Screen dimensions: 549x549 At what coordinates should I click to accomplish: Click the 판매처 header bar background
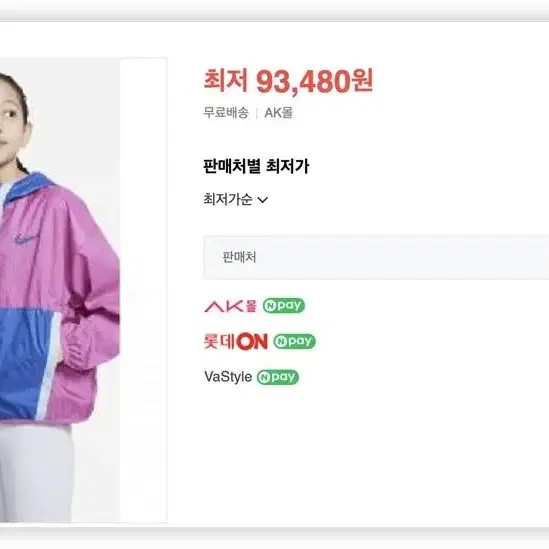[376, 258]
